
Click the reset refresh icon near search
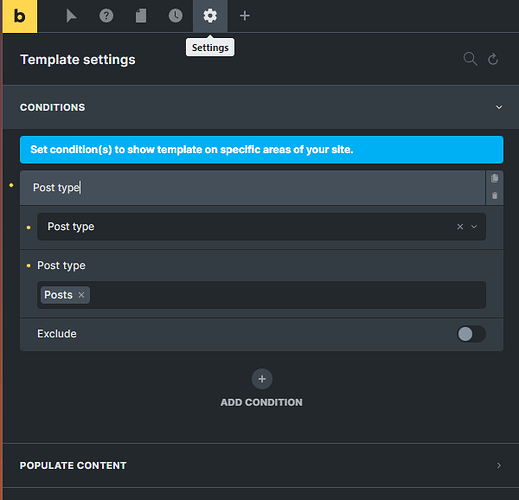[x=493, y=59]
